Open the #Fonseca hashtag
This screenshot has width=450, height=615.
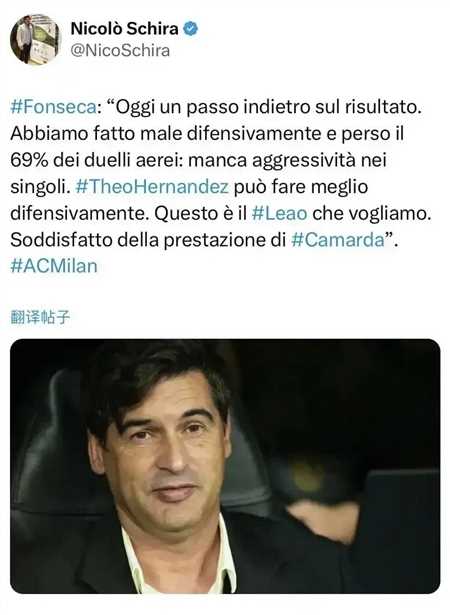click(x=53, y=107)
